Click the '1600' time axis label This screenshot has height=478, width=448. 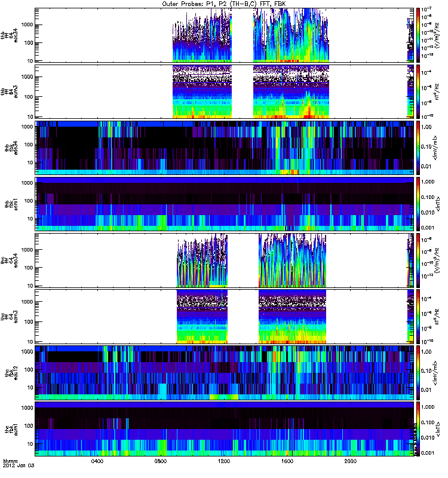pos(287,461)
